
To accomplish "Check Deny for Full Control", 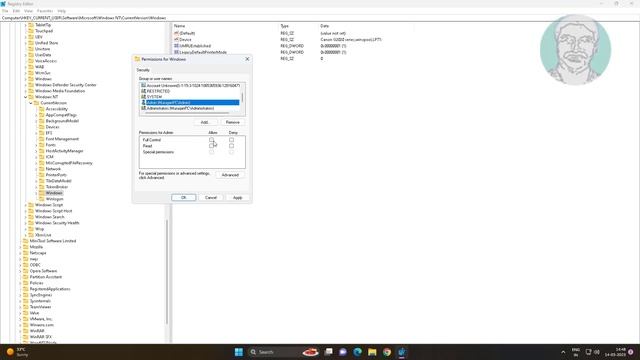I will pyautogui.click(x=231, y=140).
